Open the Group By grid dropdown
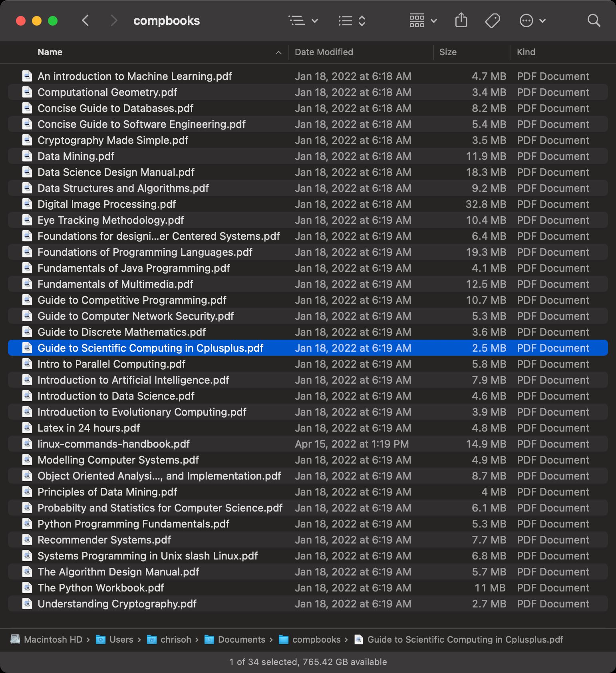Image resolution: width=616 pixels, height=673 pixels. tap(423, 20)
